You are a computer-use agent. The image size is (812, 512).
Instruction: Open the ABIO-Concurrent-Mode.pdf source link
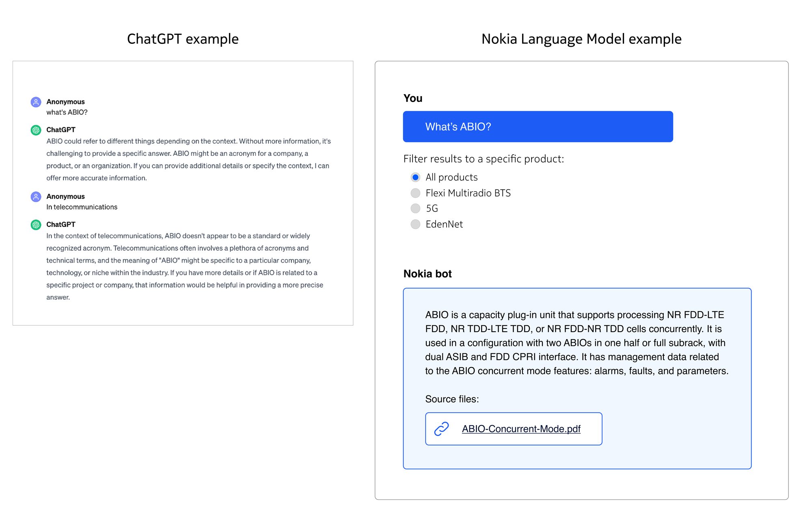click(x=521, y=429)
